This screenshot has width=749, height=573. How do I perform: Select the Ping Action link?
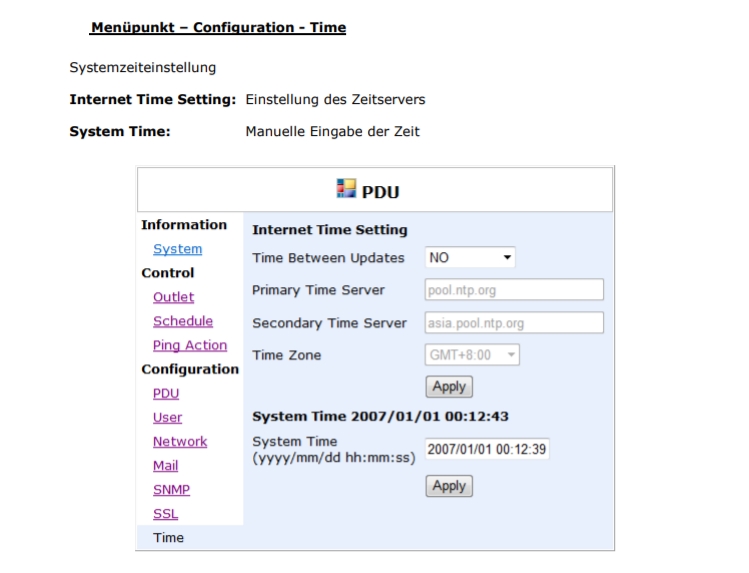[x=190, y=345]
